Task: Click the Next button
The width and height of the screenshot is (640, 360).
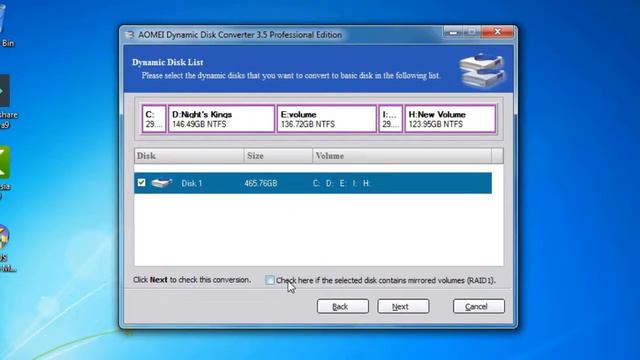Action: (x=403, y=307)
